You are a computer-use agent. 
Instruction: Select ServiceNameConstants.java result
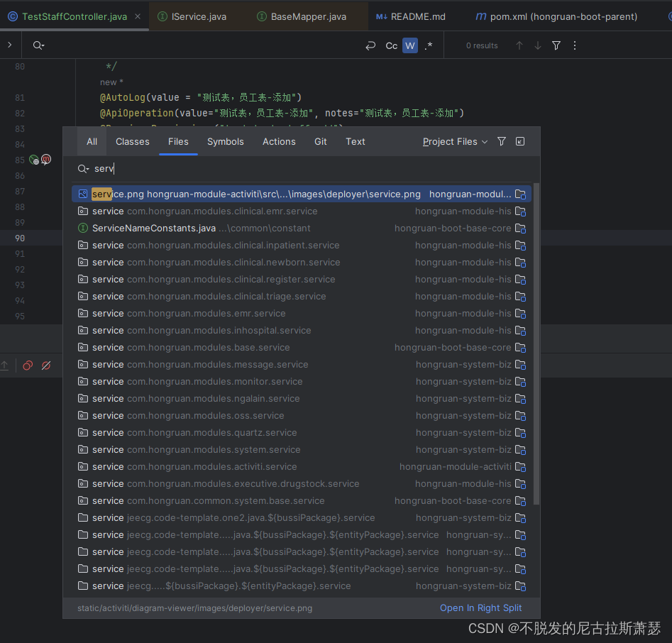coord(302,228)
